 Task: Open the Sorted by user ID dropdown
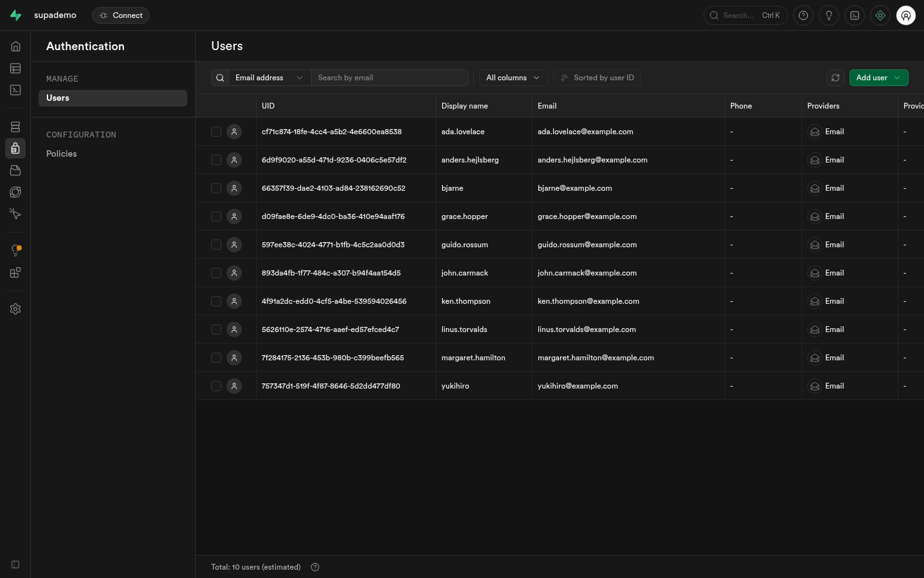point(597,78)
